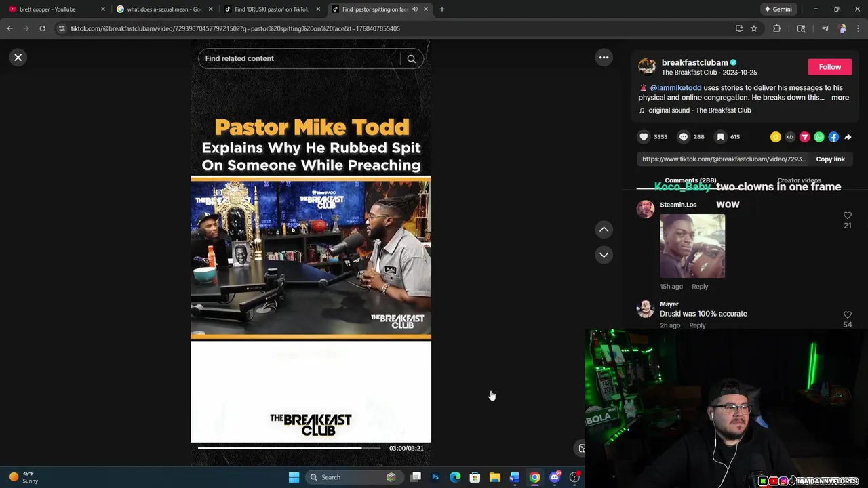Reload the current page
868x488 pixels.
point(42,28)
